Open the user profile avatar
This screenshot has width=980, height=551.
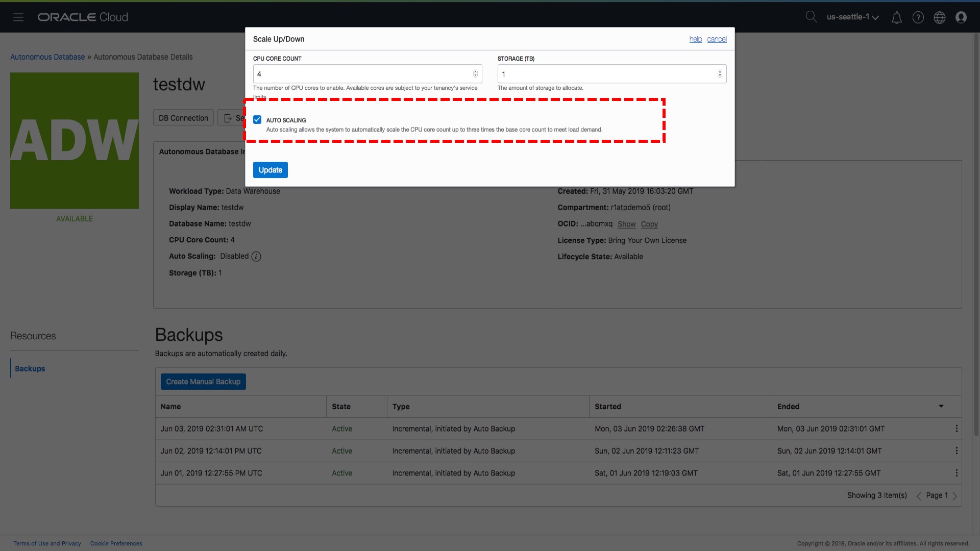[961, 18]
